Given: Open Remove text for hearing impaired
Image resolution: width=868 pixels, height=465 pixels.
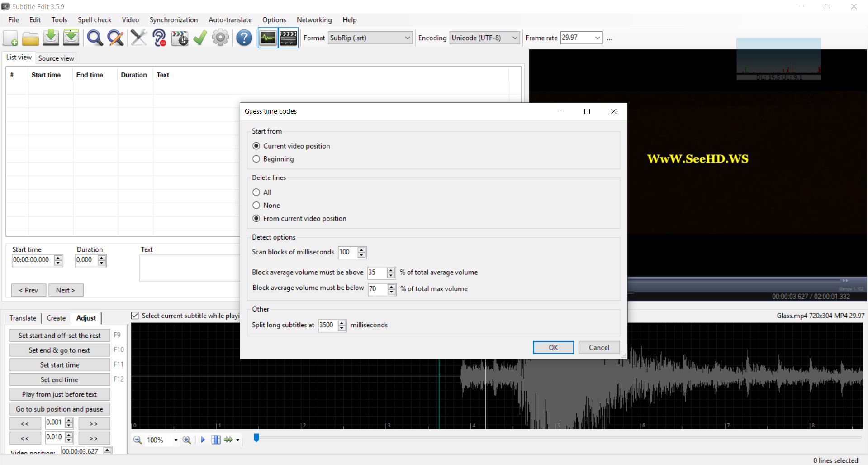Looking at the screenshot, I should [x=159, y=38].
